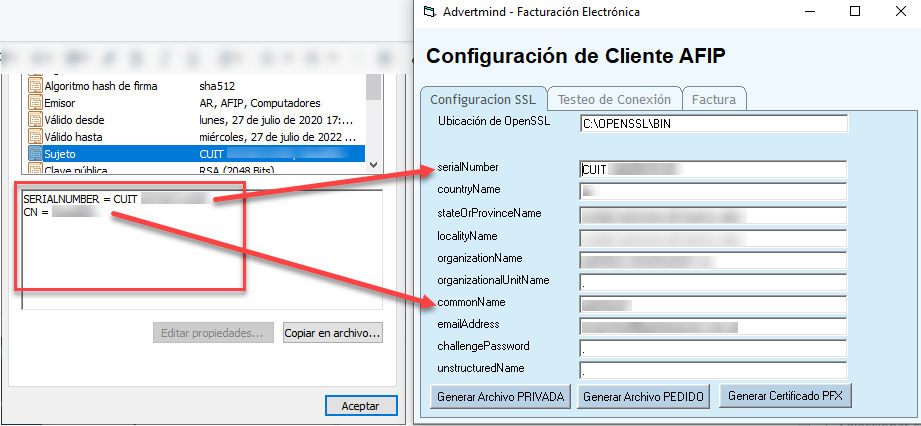921x426 pixels.
Task: Click Generar Archivo PRIVADA button
Action: point(500,397)
